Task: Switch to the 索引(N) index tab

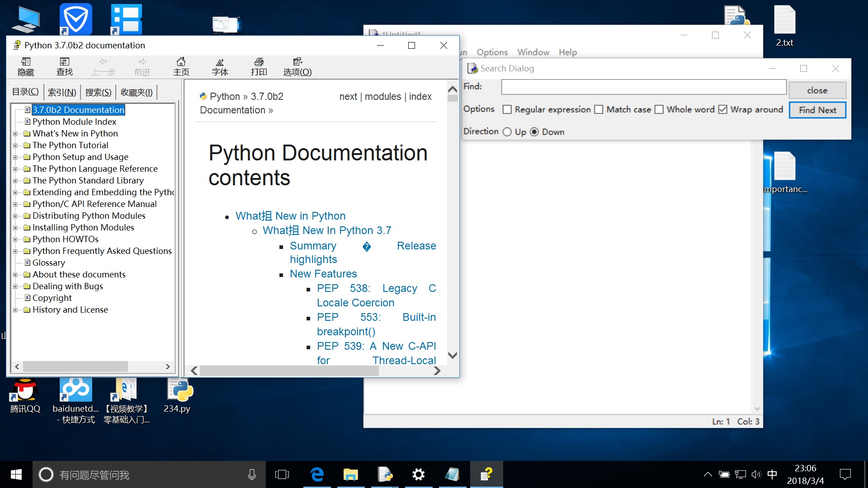Action: tap(62, 92)
